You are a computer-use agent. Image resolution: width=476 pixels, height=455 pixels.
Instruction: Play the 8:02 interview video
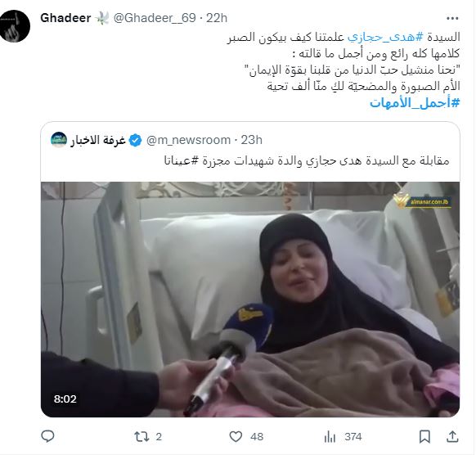(250, 300)
